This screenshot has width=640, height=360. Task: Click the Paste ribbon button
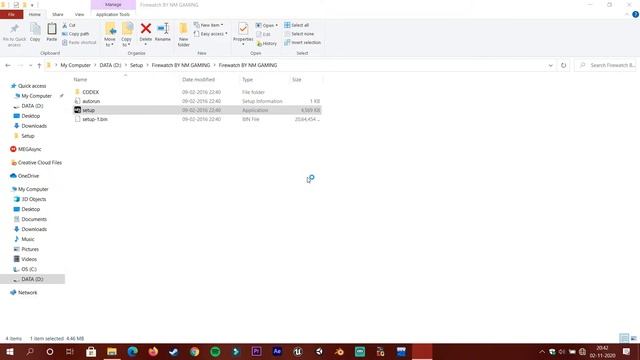click(52, 33)
